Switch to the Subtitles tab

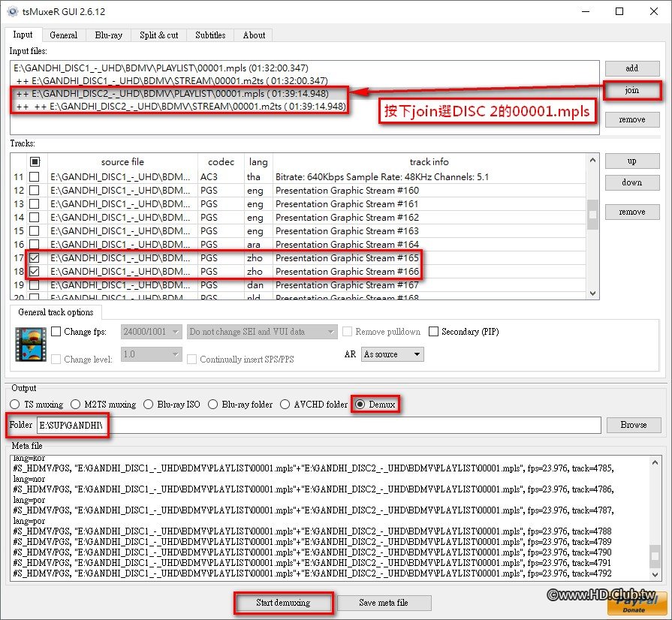point(210,35)
